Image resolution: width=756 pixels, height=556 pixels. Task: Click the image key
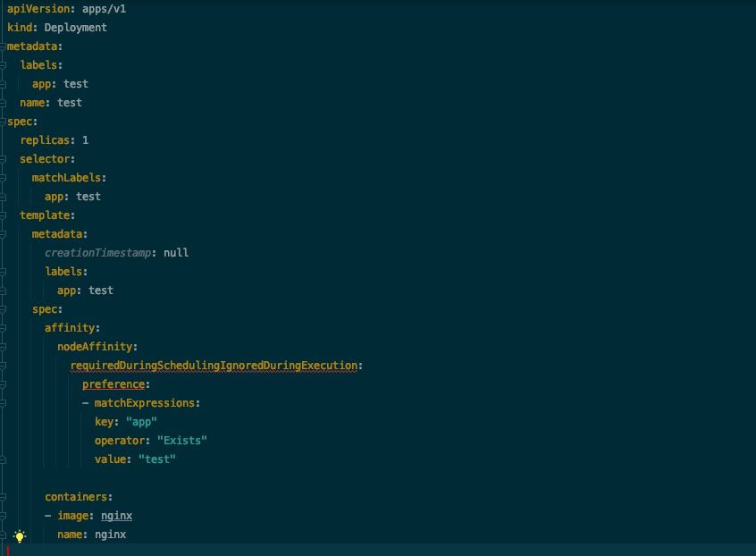pyautogui.click(x=72, y=516)
